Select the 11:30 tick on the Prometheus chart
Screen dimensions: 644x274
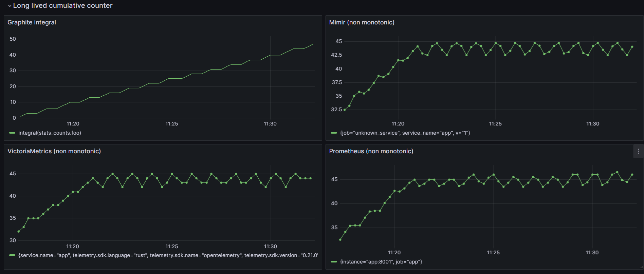pyautogui.click(x=592, y=253)
